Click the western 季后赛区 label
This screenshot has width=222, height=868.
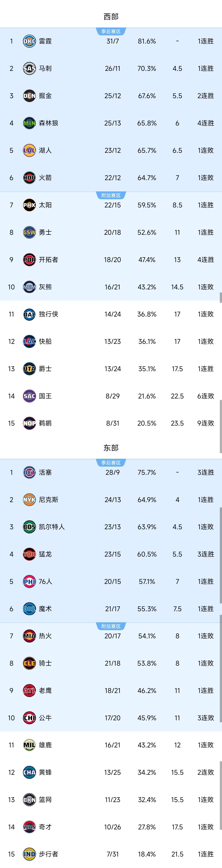[111, 32]
